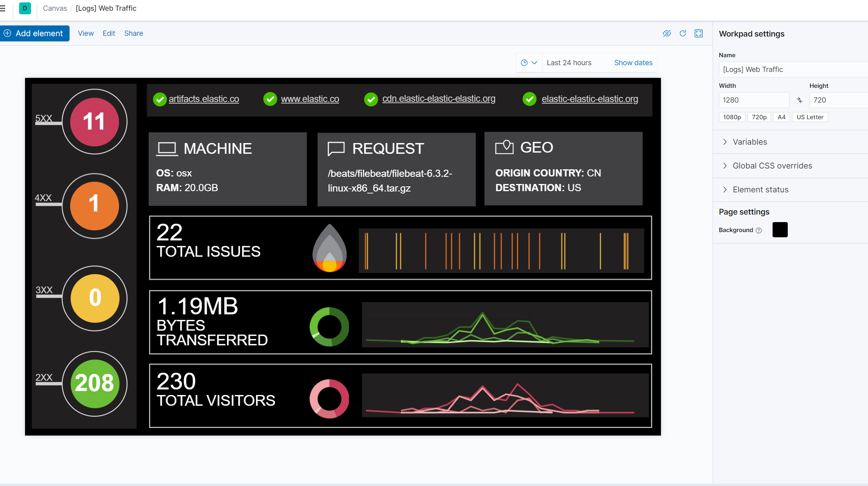The image size is (868, 486).
Task: Open www.elastic.co link
Action: (x=310, y=99)
